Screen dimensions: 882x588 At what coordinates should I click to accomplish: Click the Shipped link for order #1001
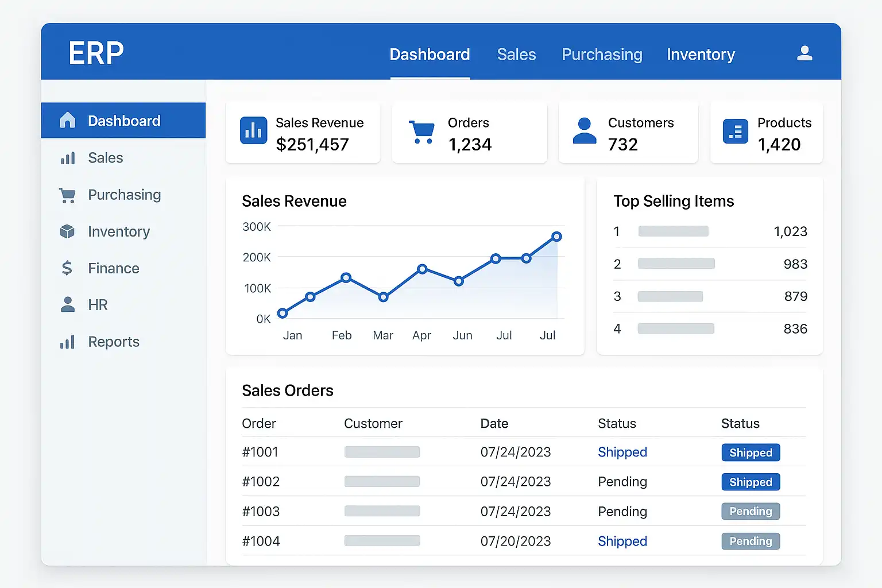622,452
